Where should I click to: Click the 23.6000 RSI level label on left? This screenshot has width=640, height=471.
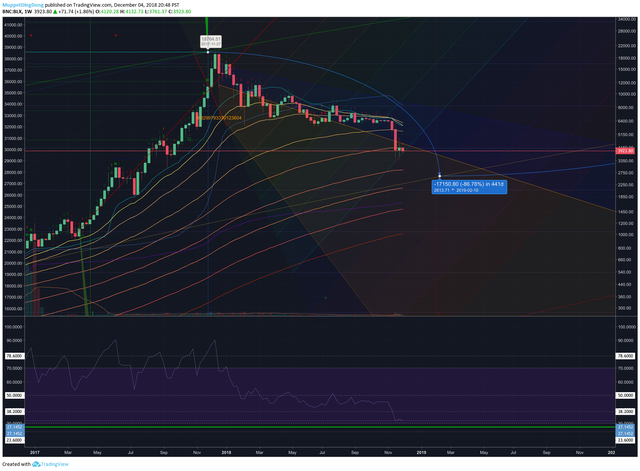pos(14,440)
